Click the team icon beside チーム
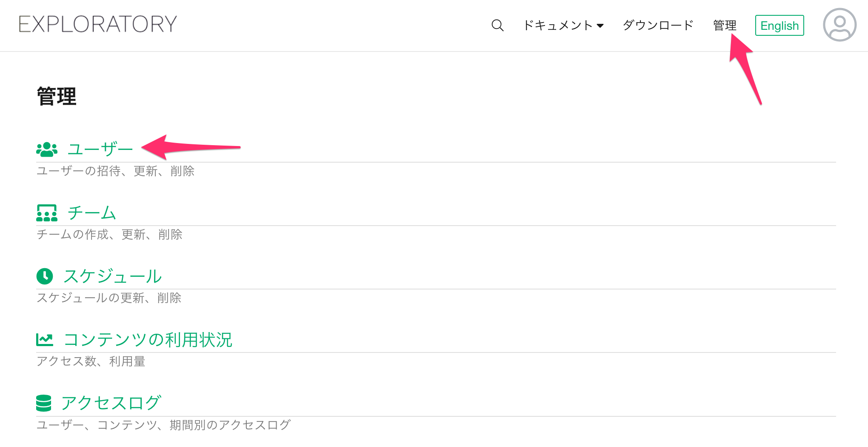 pos(47,213)
